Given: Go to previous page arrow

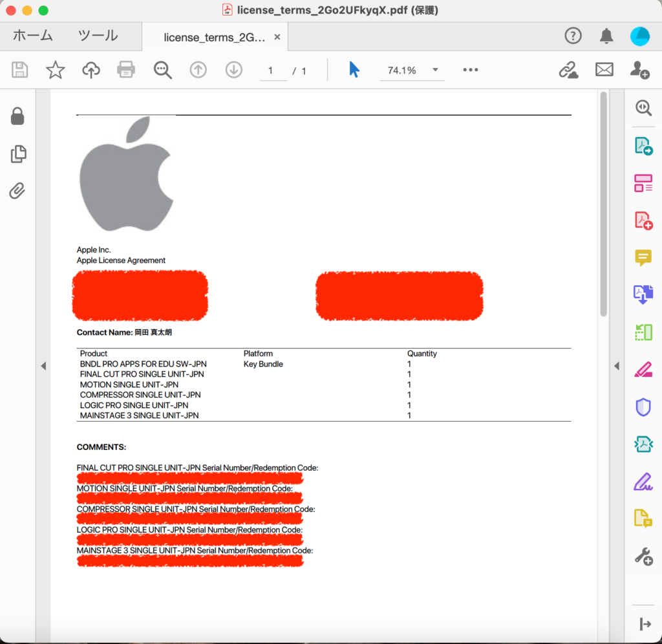Looking at the screenshot, I should pos(198,70).
